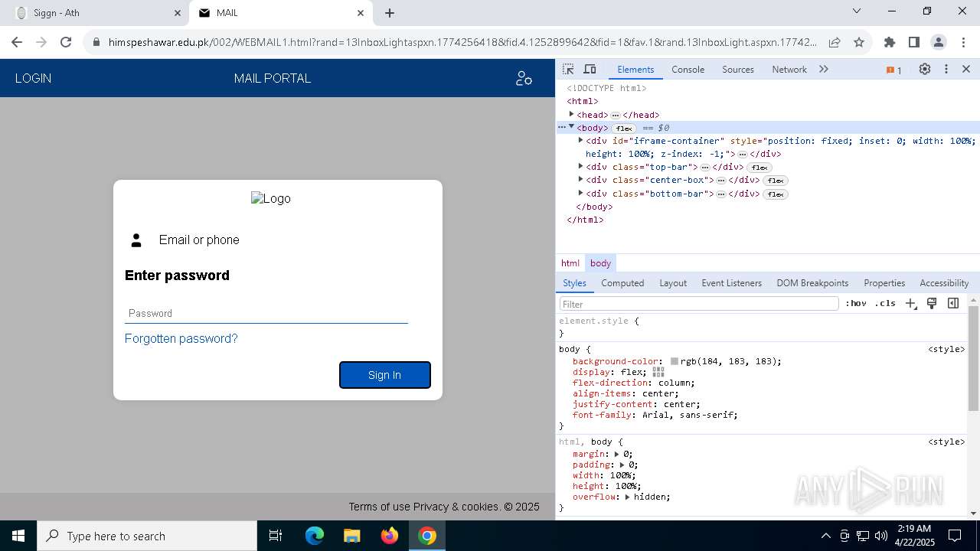The width and height of the screenshot is (980, 551).
Task: Open DevTools settings gear
Action: point(925,69)
